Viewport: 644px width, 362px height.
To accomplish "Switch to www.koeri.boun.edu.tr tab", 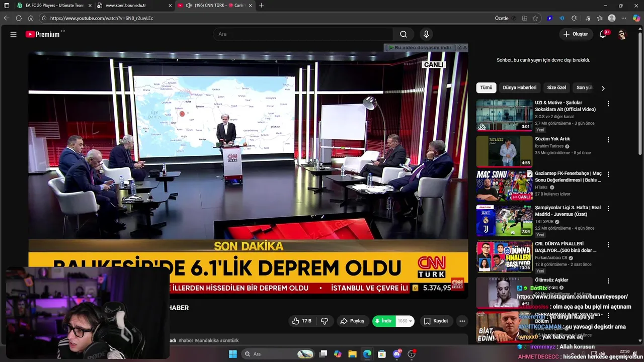I will [x=134, y=6].
